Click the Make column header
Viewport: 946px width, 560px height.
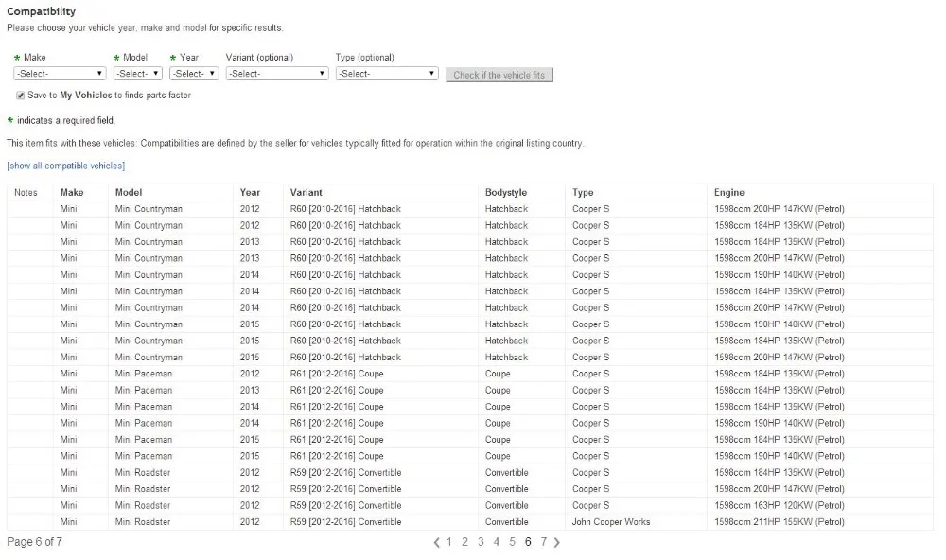point(72,193)
